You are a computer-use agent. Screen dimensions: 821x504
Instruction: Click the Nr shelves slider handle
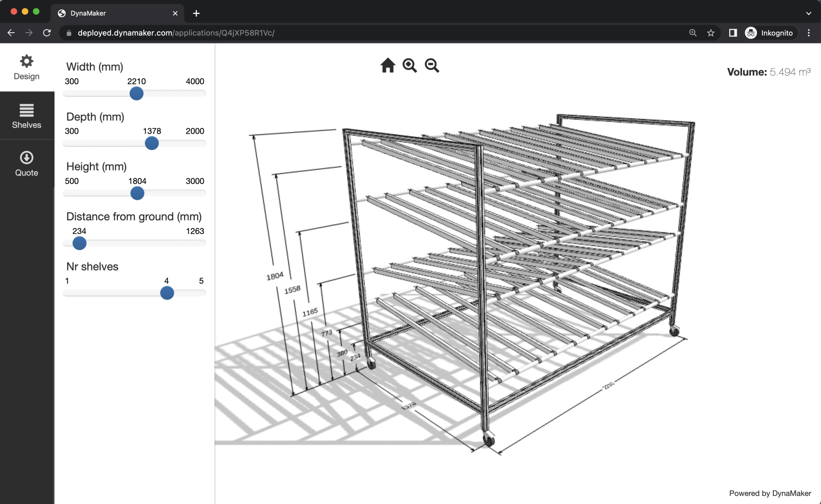167,293
